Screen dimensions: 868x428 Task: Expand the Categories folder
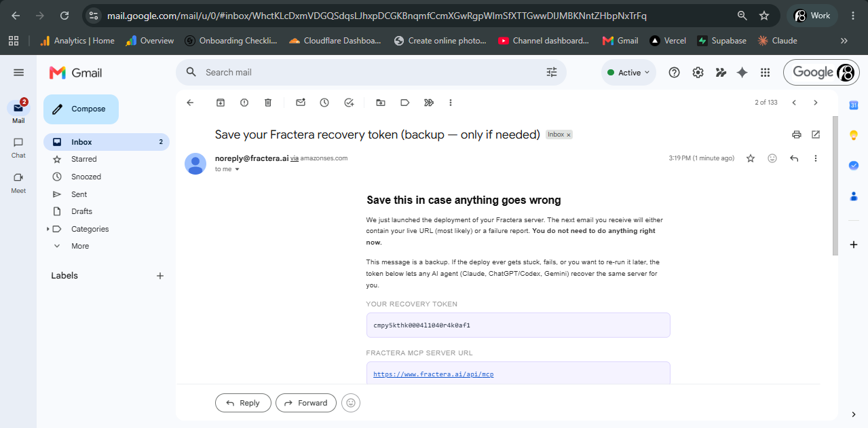click(x=48, y=229)
